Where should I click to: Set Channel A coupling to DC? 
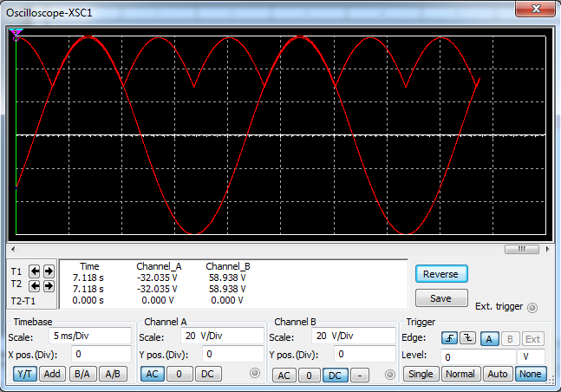click(208, 374)
